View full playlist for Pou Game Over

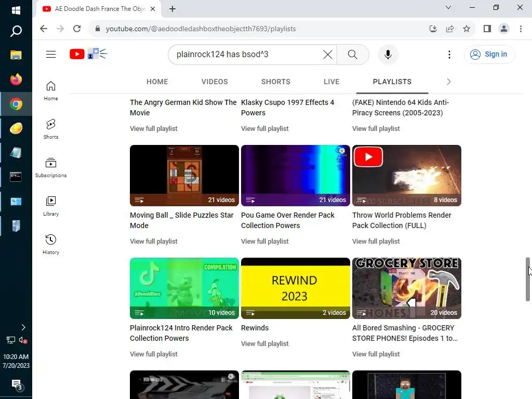(264, 241)
